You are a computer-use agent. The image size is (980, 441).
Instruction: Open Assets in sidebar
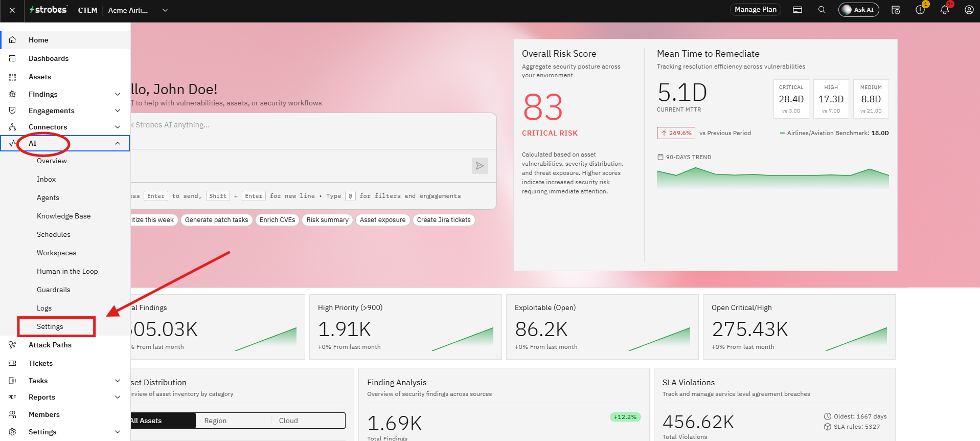click(x=65, y=77)
